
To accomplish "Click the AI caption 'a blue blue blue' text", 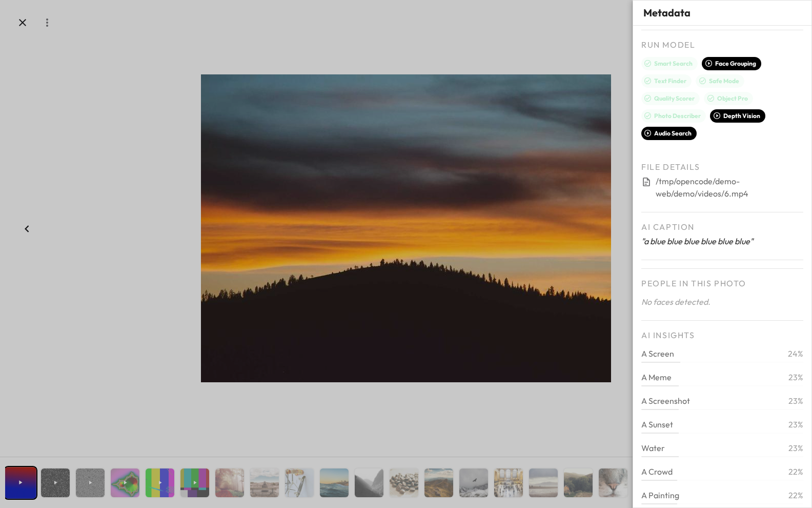I will [697, 242].
